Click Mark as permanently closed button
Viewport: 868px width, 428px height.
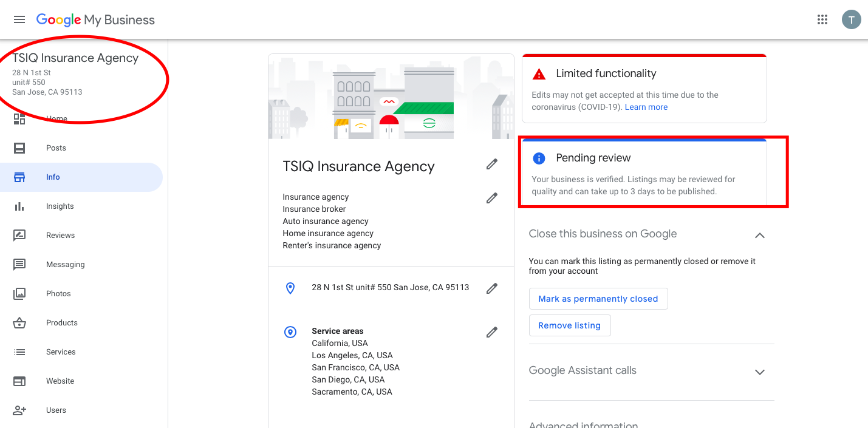click(598, 299)
